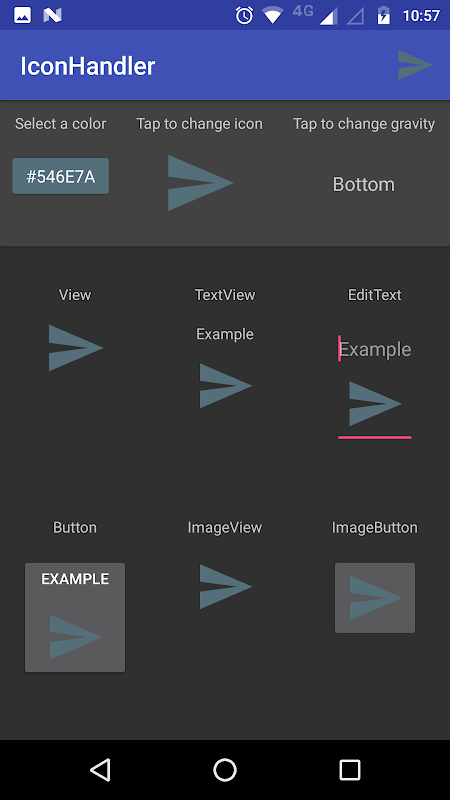450x800 pixels.
Task: Tap the Android back navigation button
Action: [x=100, y=770]
